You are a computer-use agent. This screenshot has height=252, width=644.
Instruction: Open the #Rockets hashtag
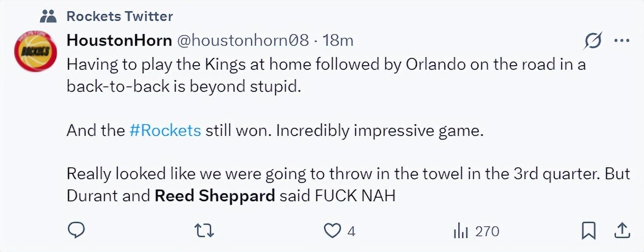tap(166, 131)
